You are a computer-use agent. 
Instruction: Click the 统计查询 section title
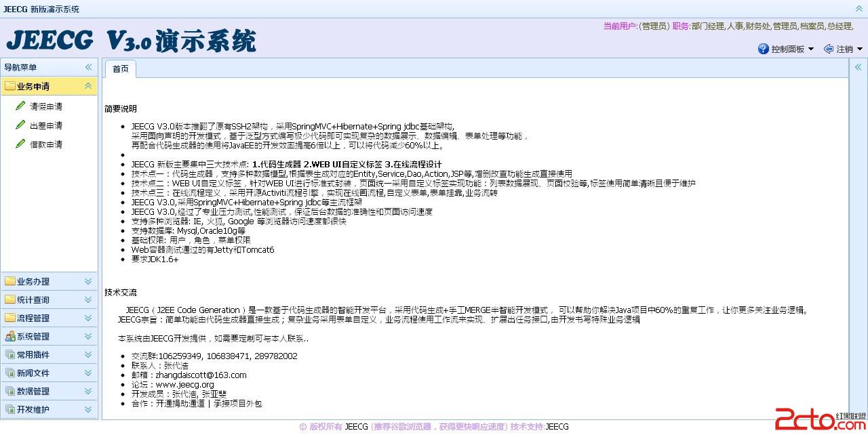click(x=33, y=299)
